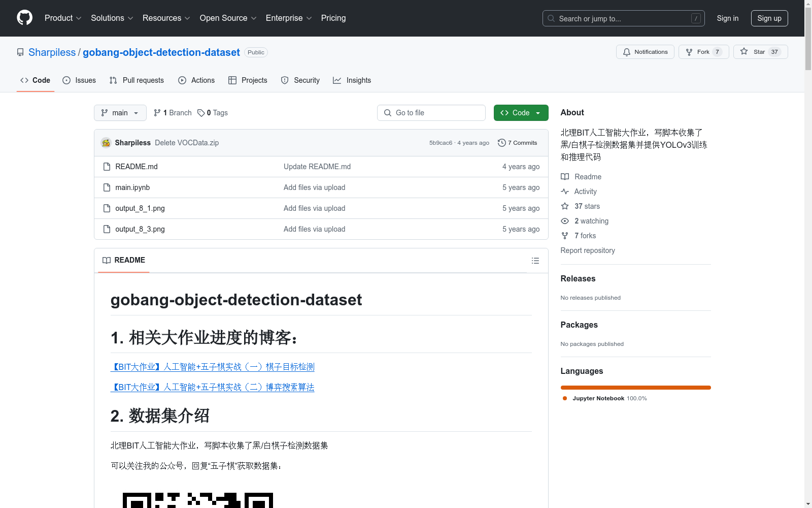Viewport: 812px width, 508px height.
Task: Expand the Open Source menu
Action: tap(228, 18)
